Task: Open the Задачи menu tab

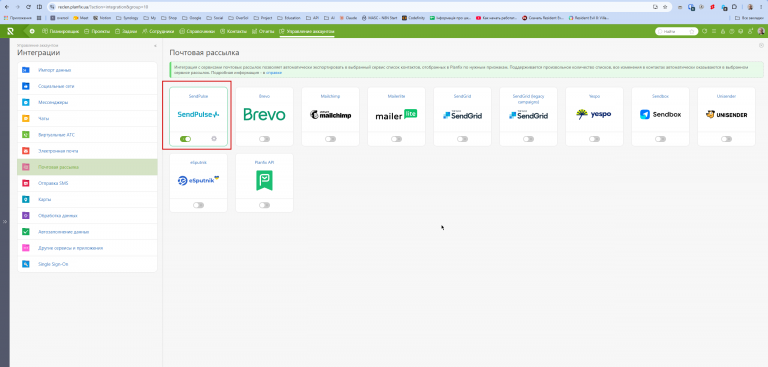Action: coord(126,31)
